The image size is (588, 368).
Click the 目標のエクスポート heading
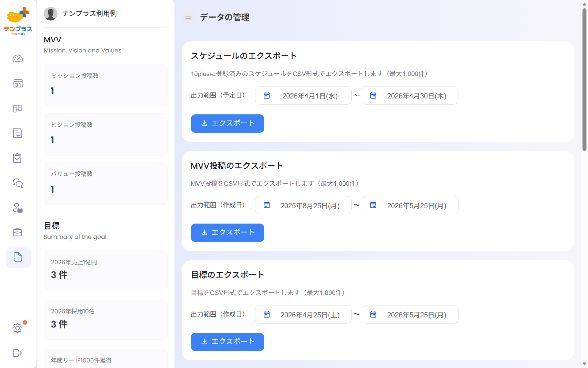click(x=228, y=275)
